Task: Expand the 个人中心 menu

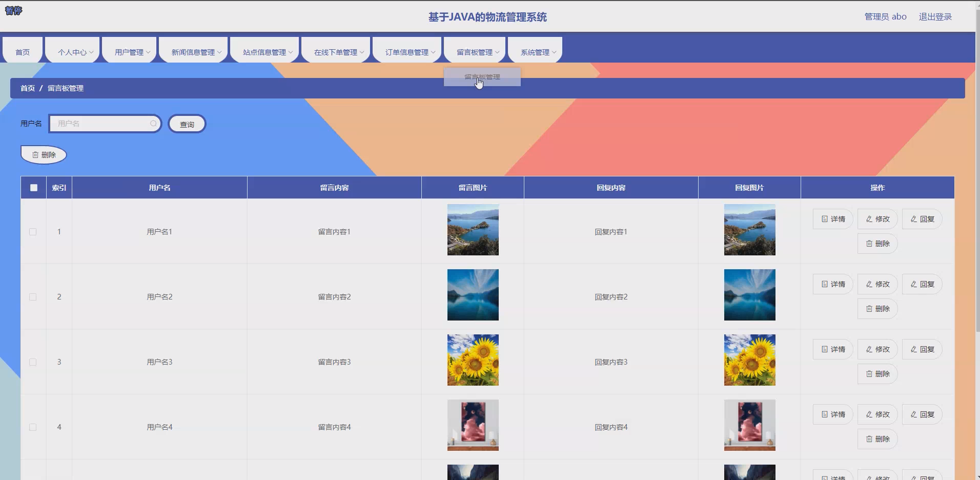Action: (x=72, y=50)
